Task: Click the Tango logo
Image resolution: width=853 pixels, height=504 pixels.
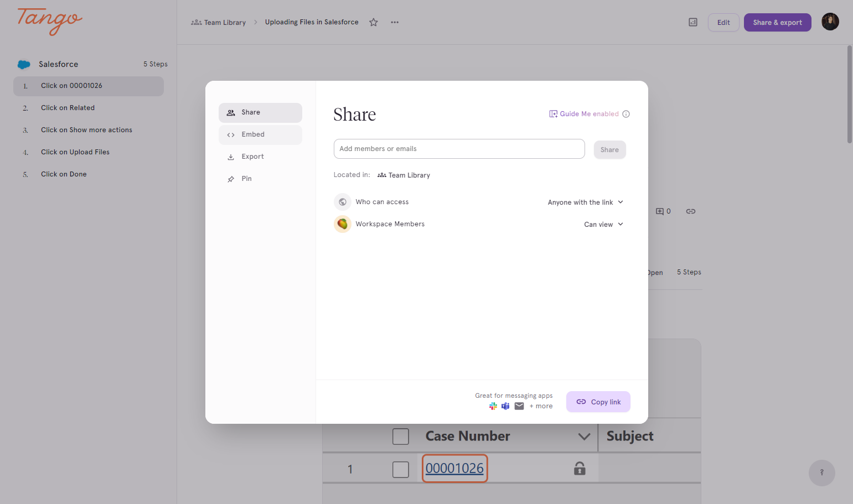Action: 49,22
